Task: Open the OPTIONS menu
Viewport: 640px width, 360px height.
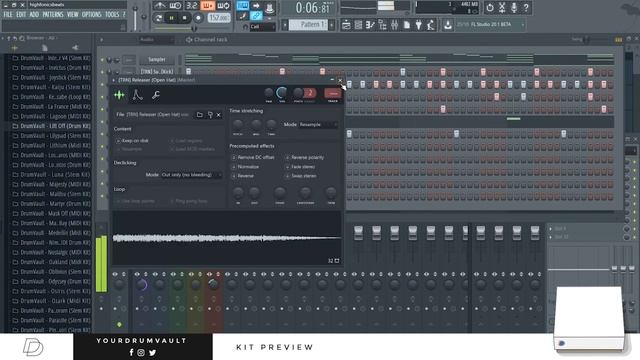Action: pyautogui.click(x=91, y=15)
